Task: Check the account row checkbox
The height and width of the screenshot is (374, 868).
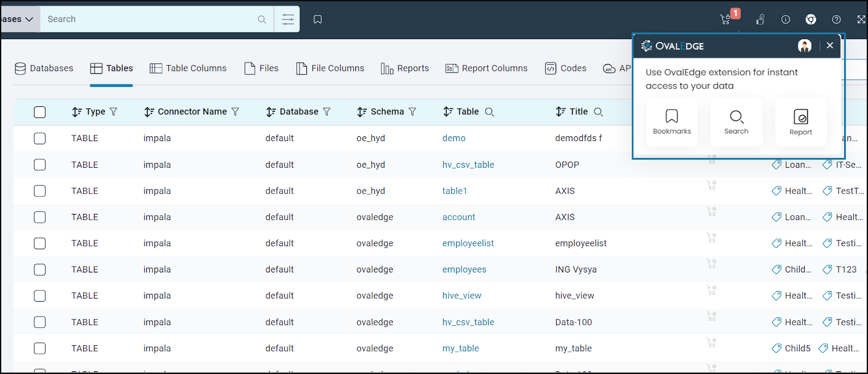Action: pos(40,217)
